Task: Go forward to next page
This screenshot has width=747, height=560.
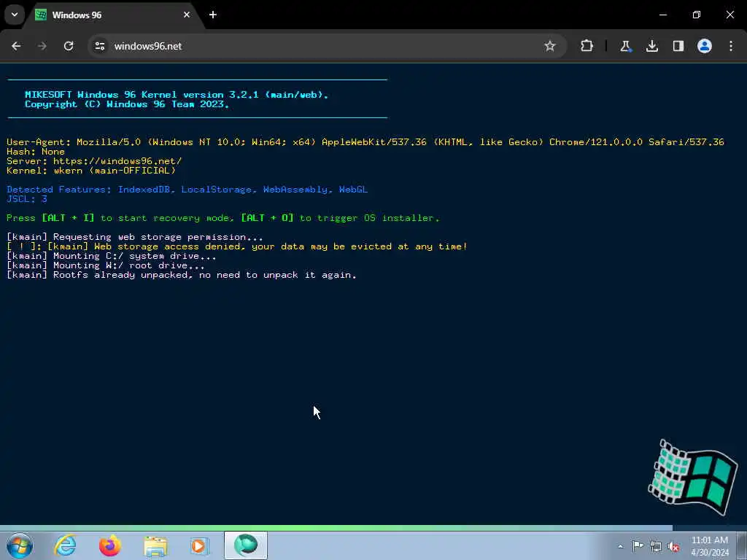Action: tap(42, 46)
